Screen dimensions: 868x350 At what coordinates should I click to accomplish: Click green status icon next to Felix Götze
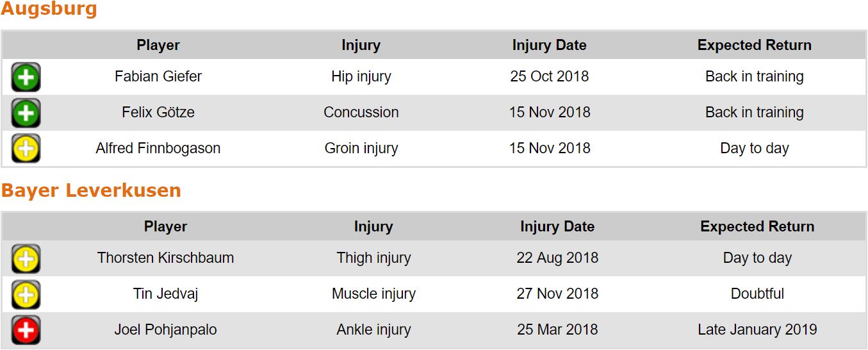tap(26, 113)
